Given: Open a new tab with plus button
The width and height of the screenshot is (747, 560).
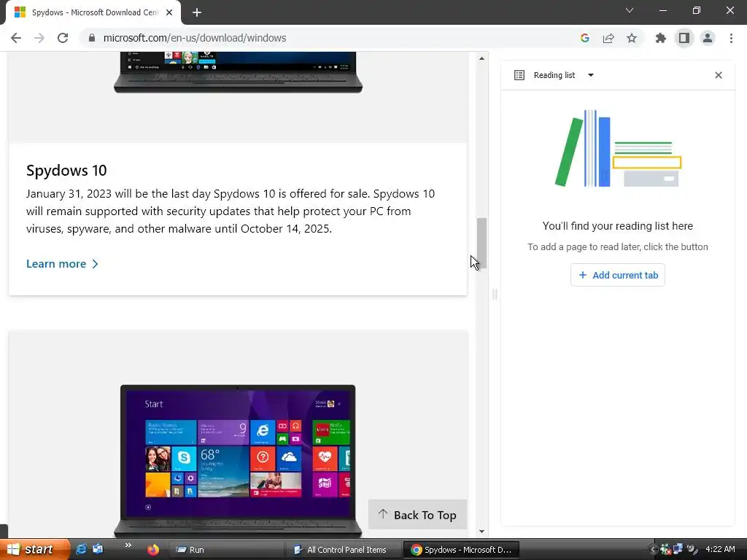Looking at the screenshot, I should pyautogui.click(x=197, y=12).
